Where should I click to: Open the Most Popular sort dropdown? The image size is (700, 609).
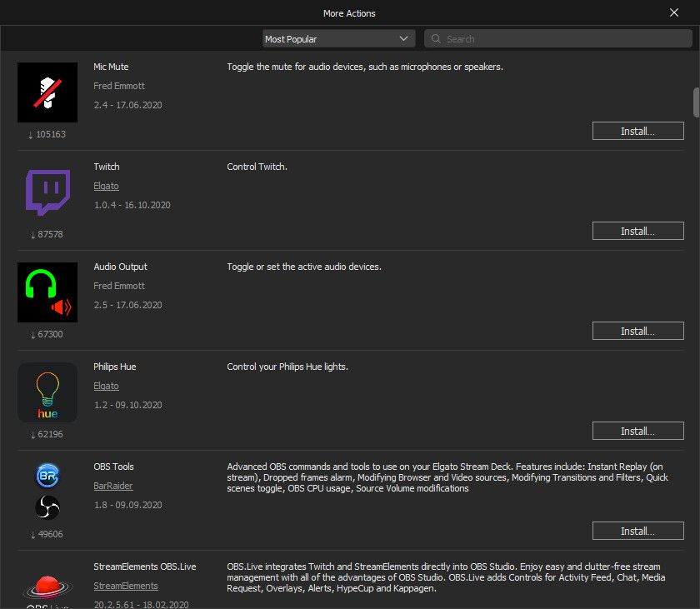pyautogui.click(x=339, y=39)
